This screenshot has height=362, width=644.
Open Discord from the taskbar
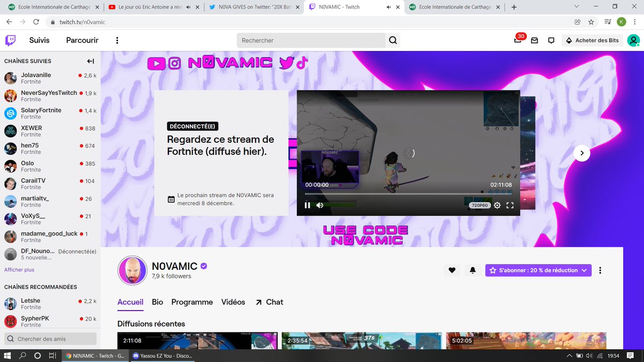(162, 356)
